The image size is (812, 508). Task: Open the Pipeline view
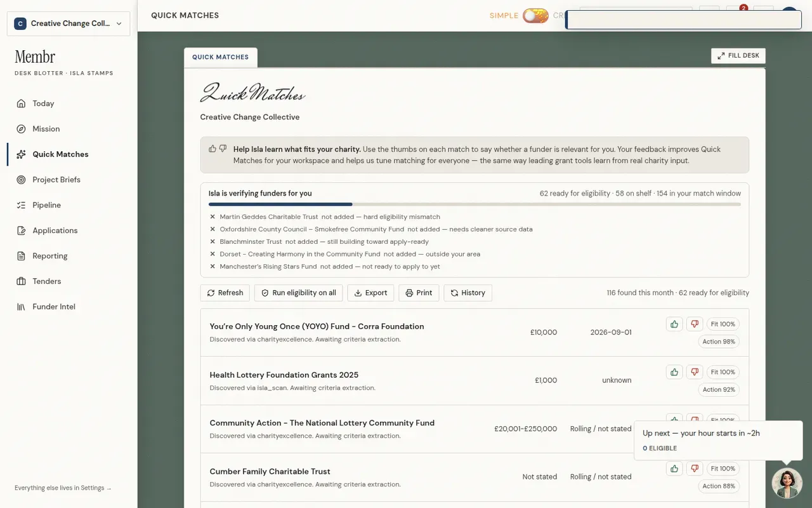pyautogui.click(x=69, y=205)
